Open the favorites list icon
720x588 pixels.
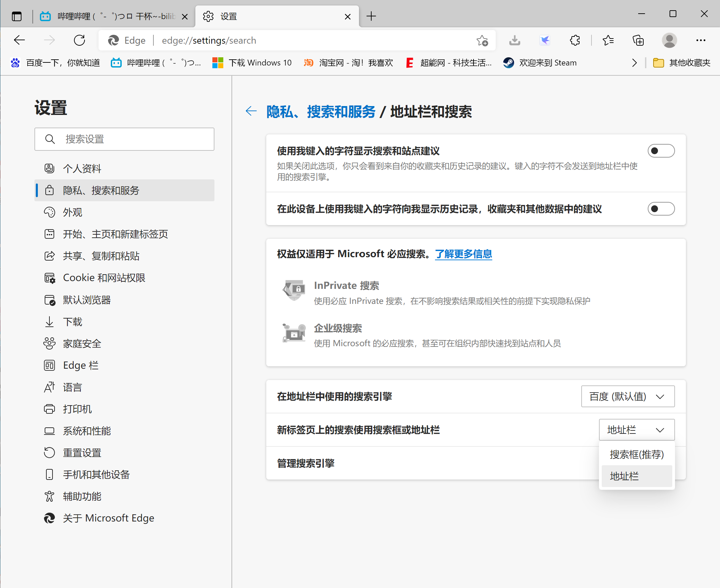[608, 41]
